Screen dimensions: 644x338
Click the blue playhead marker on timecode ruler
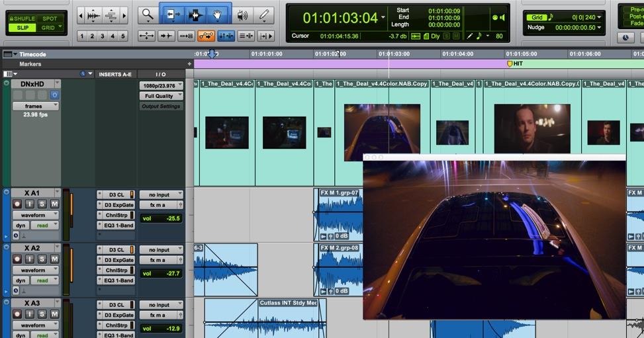pyautogui.click(x=212, y=54)
